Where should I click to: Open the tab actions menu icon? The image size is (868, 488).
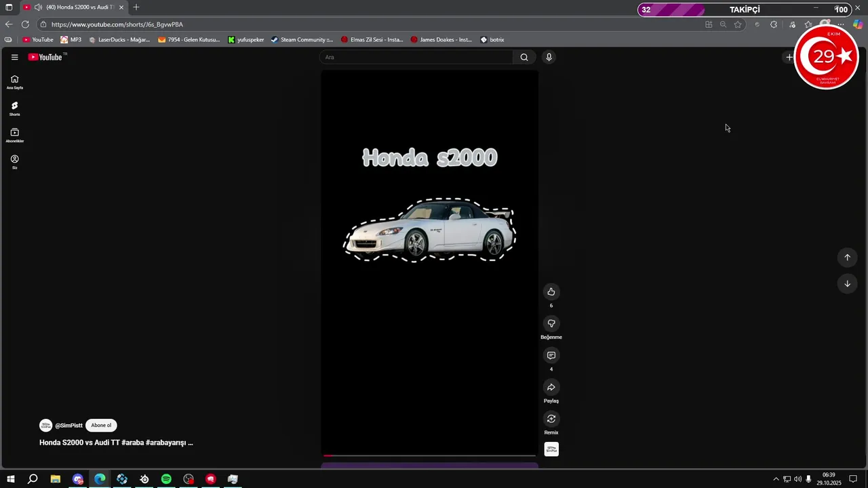(x=9, y=7)
